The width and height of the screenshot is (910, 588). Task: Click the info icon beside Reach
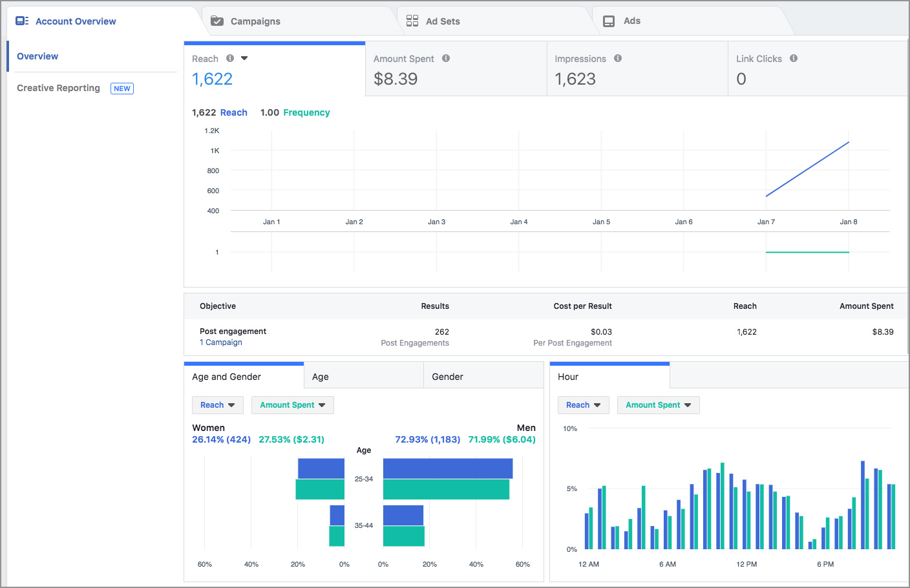[x=230, y=58]
